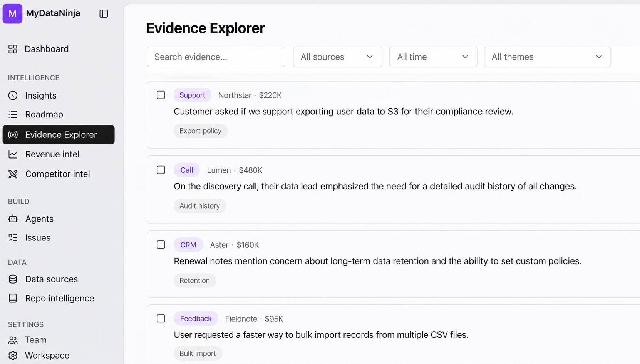Click the text 'Fieldnote · $95K'

click(x=254, y=319)
